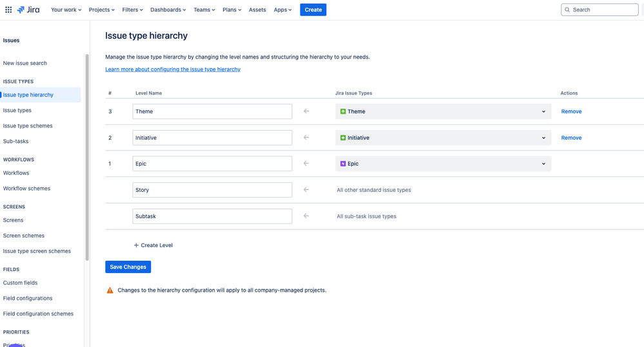Open the Projects menu

pos(101,10)
